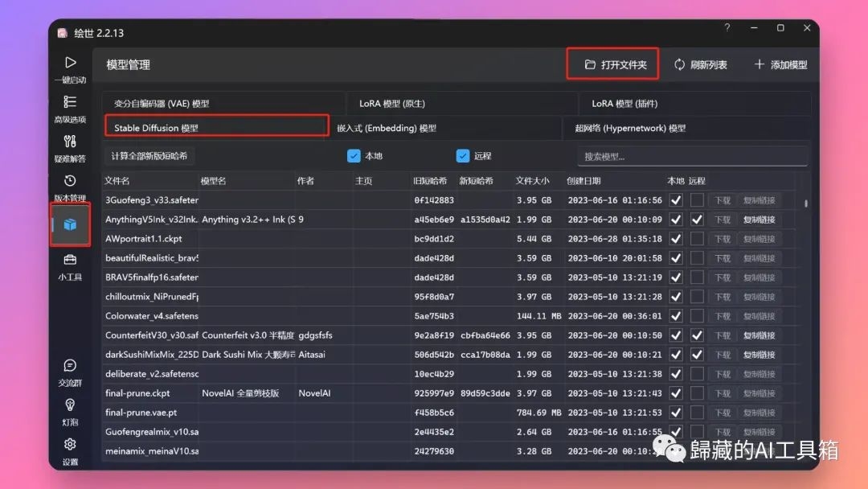Viewport: 868px width, 489px height.
Task: Click the help question mark icon
Action: [727, 27]
